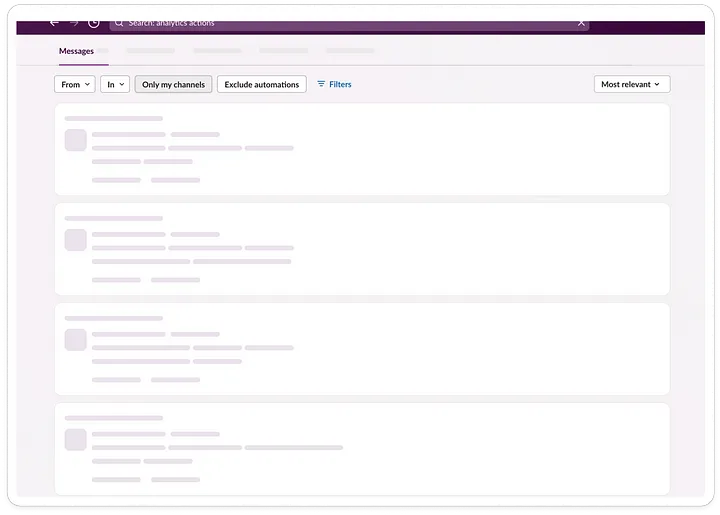Clear search with the X icon
Viewport: 720px width, 515px height.
point(581,23)
